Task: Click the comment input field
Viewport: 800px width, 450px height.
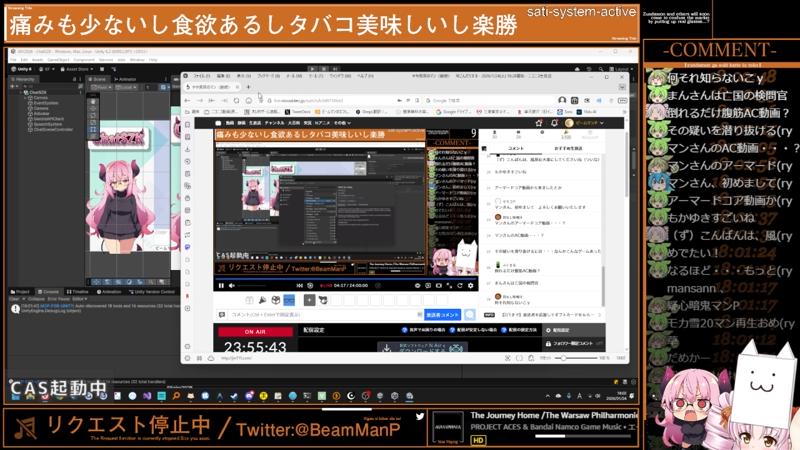Action: pyautogui.click(x=325, y=315)
